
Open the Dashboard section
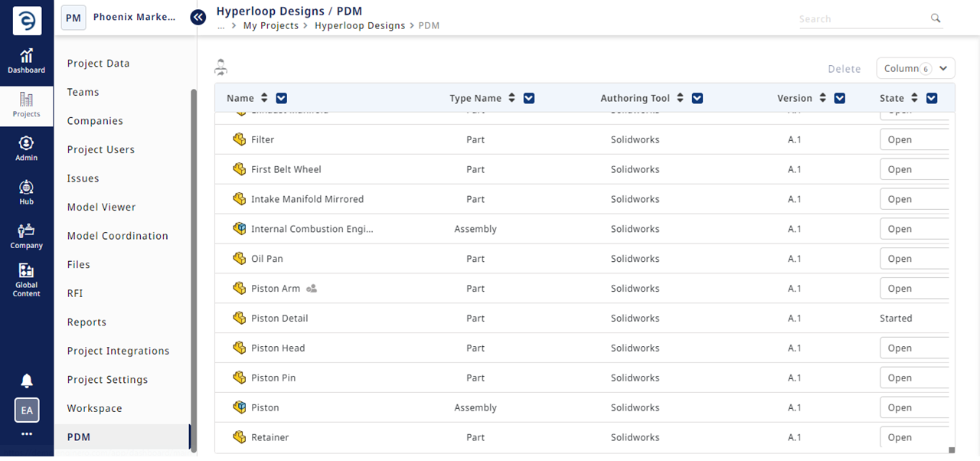point(27,60)
